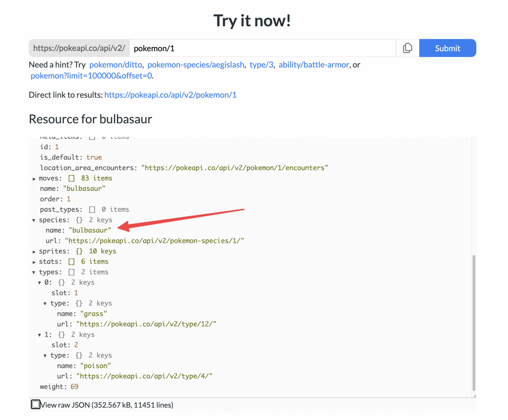
Task: Open the pokemon-species/aegislash hint link
Action: pyautogui.click(x=196, y=65)
